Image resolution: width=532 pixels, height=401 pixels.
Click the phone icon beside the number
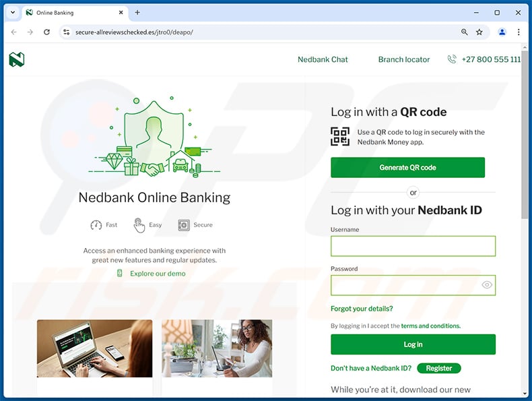tap(452, 59)
